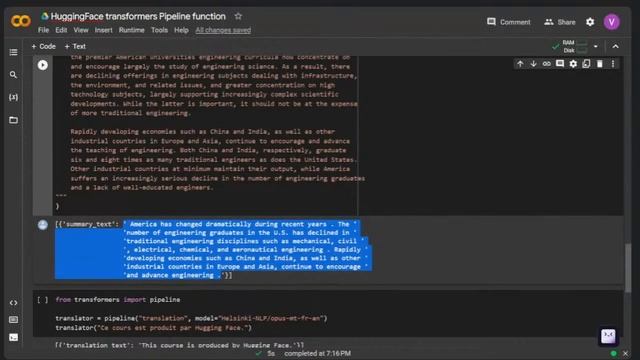The width and height of the screenshot is (640, 360).
Task: Open the Help menu
Action: tap(181, 30)
